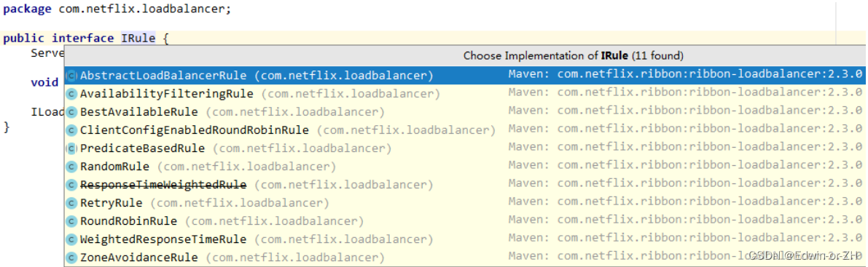868x267 pixels.
Task: Click the RandomRule class icon
Action: pos(71,167)
